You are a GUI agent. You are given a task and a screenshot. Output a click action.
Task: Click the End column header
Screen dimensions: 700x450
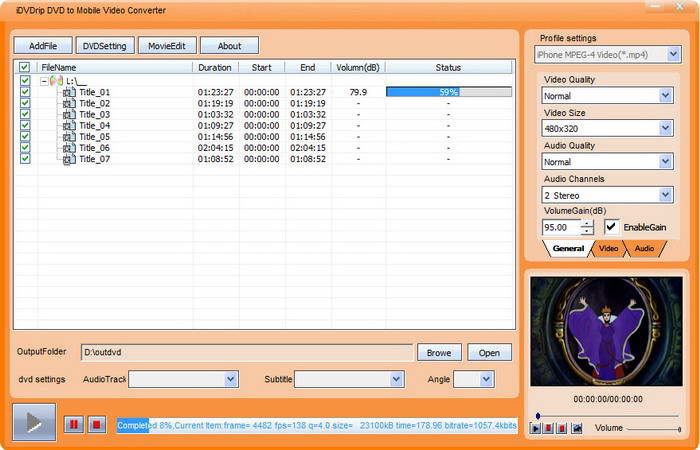pyautogui.click(x=308, y=67)
